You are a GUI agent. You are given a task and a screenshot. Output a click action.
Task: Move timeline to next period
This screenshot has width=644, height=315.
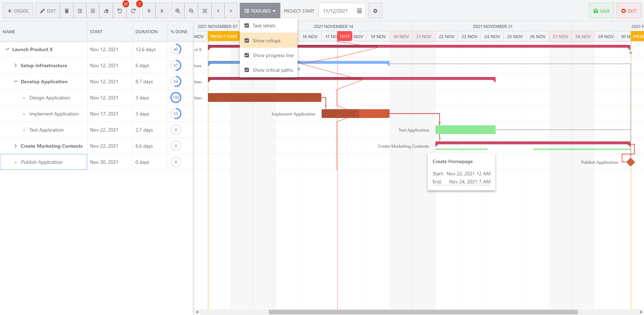[x=231, y=11]
